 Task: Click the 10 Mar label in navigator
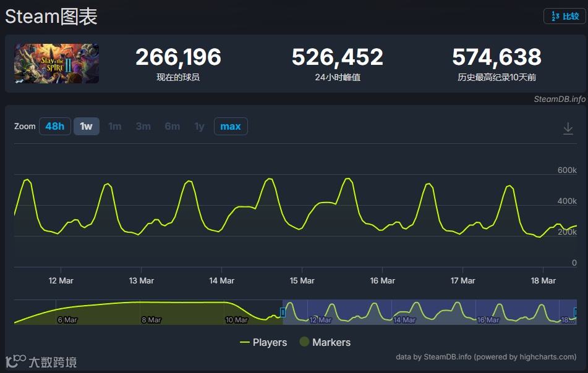[237, 320]
